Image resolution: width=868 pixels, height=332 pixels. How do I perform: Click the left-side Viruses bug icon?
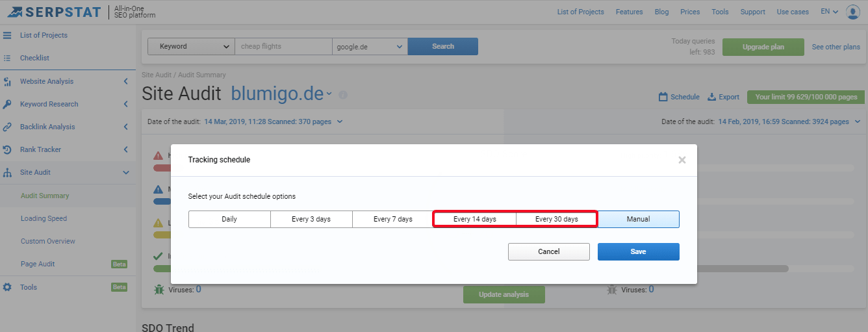159,290
